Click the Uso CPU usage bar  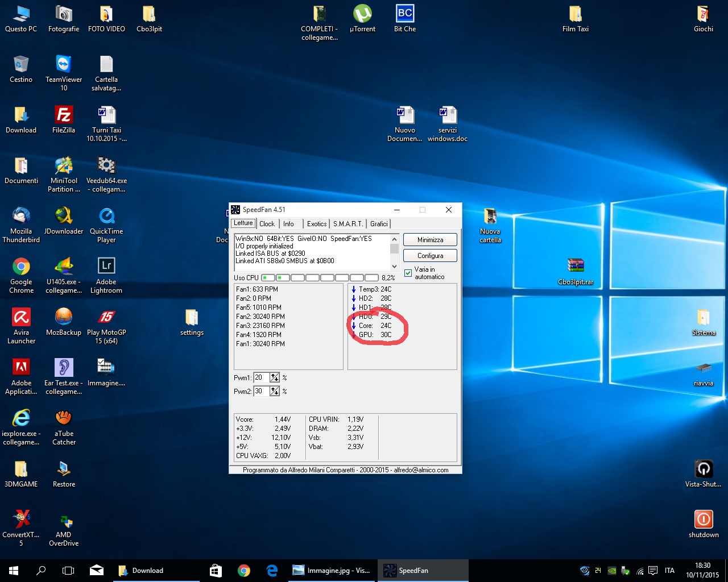pos(320,278)
